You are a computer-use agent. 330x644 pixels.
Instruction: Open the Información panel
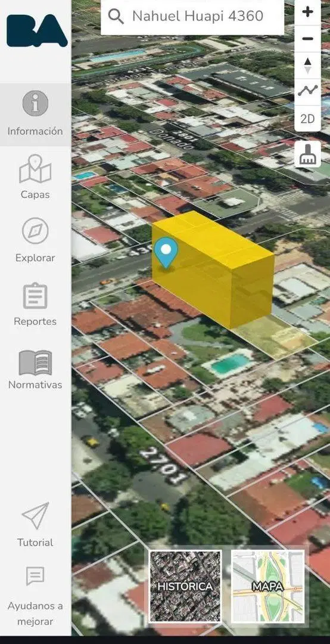[35, 114]
